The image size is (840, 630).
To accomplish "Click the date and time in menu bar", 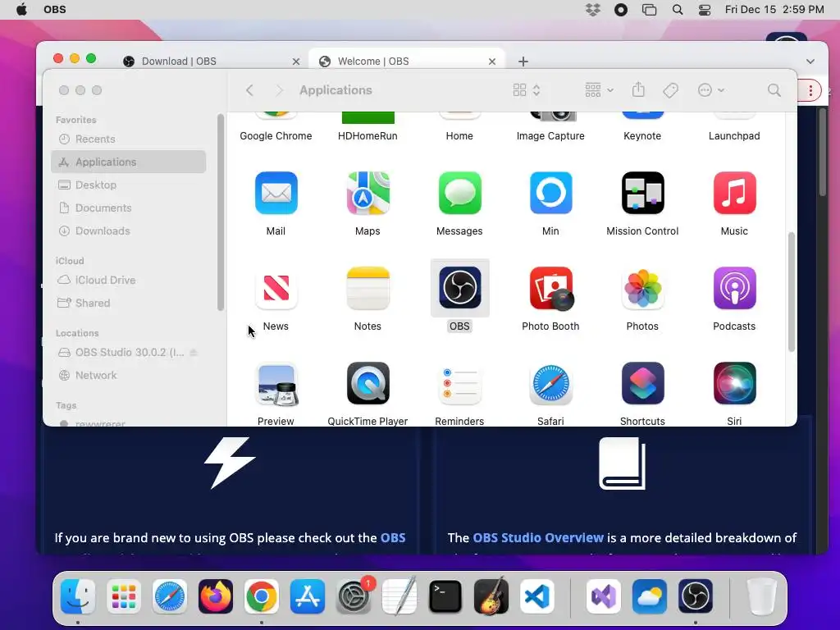I will [774, 10].
